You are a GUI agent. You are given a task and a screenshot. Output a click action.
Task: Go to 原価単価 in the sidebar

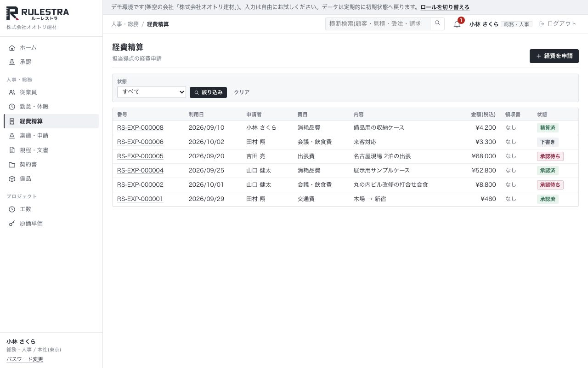point(51,224)
